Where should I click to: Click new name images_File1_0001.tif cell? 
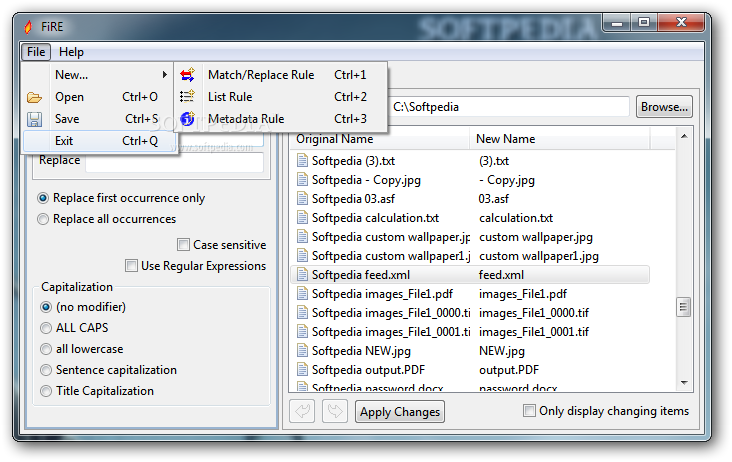[534, 332]
